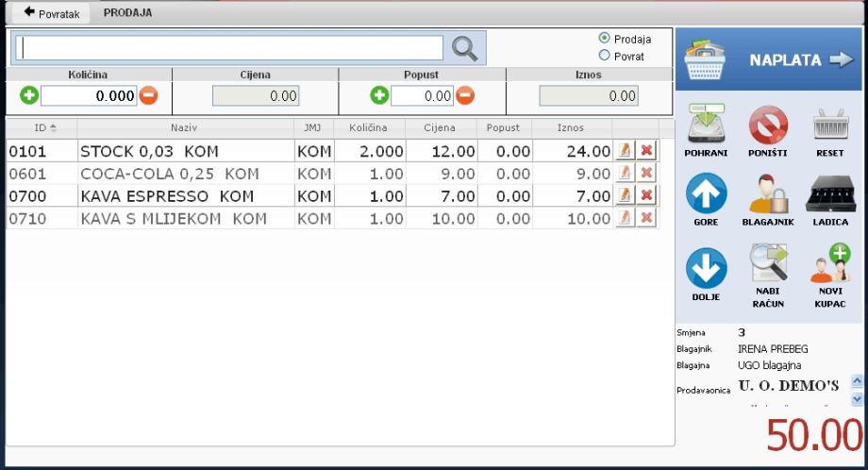Delete the COCA-COLA 0,25 row
Viewport: 868px width, 470px height.
pos(646,173)
